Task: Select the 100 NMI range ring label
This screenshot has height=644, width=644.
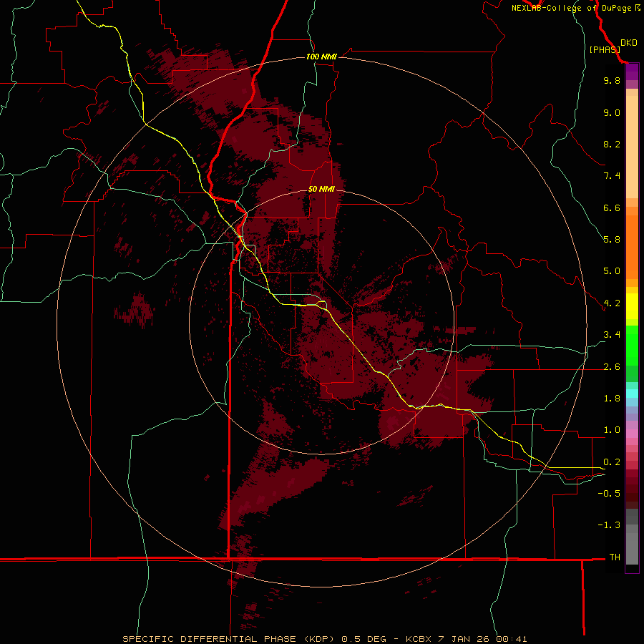Action: 321,57
